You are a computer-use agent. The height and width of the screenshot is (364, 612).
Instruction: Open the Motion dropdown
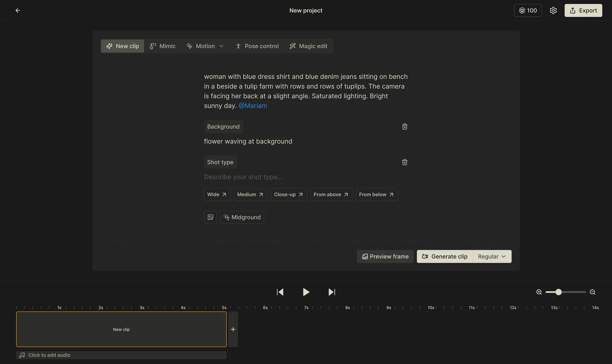[x=205, y=46]
